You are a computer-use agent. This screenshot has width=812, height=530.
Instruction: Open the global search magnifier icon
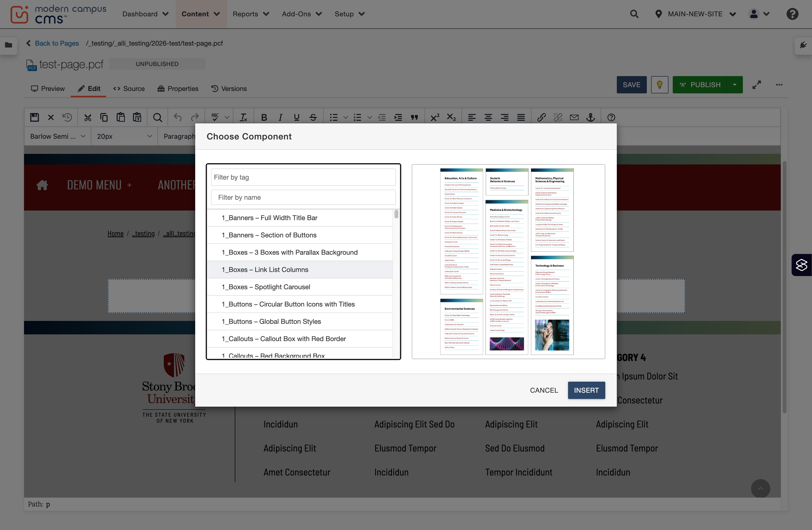click(x=634, y=14)
